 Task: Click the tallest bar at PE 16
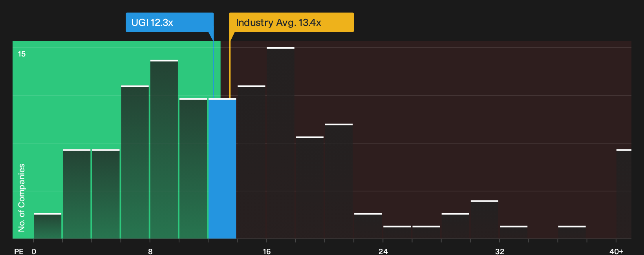[x=280, y=143]
